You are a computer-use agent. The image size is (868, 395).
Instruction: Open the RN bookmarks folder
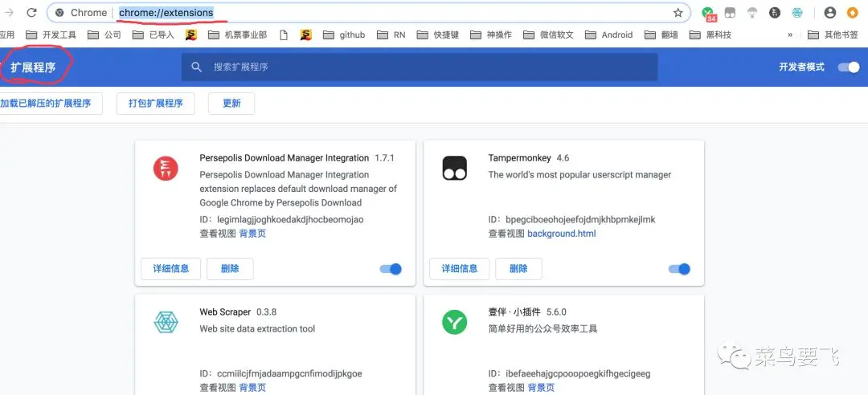click(391, 35)
